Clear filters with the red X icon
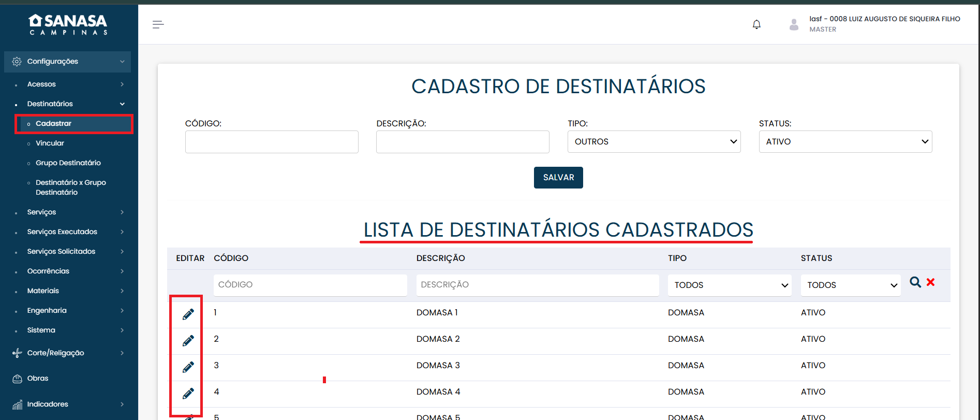Image resolution: width=980 pixels, height=420 pixels. coord(930,282)
